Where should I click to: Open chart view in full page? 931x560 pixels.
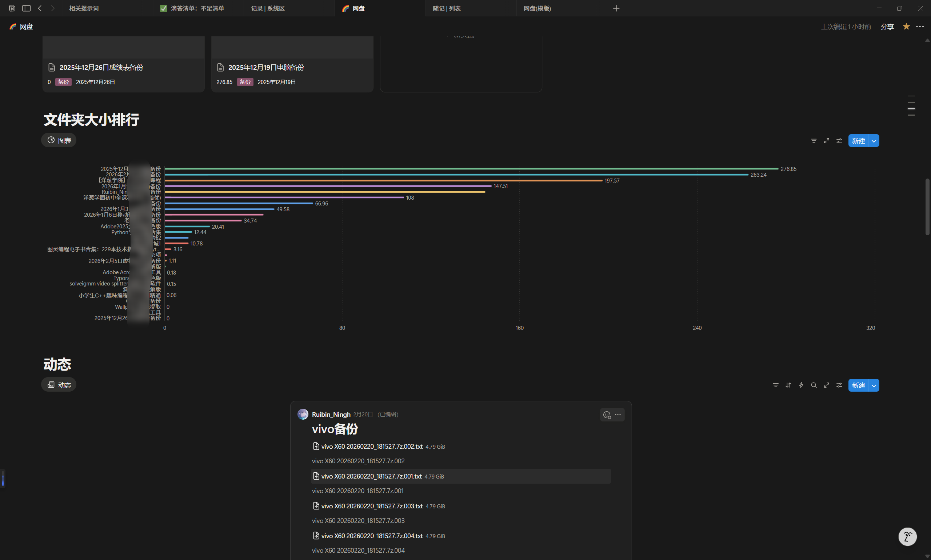(x=827, y=141)
